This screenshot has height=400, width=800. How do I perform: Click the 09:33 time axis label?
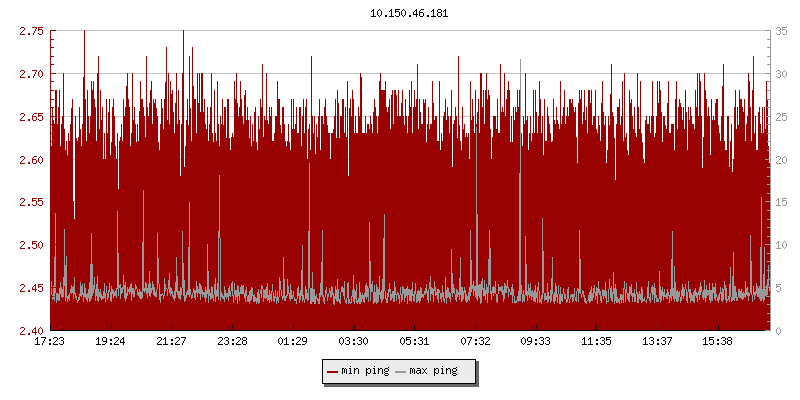[x=536, y=342]
